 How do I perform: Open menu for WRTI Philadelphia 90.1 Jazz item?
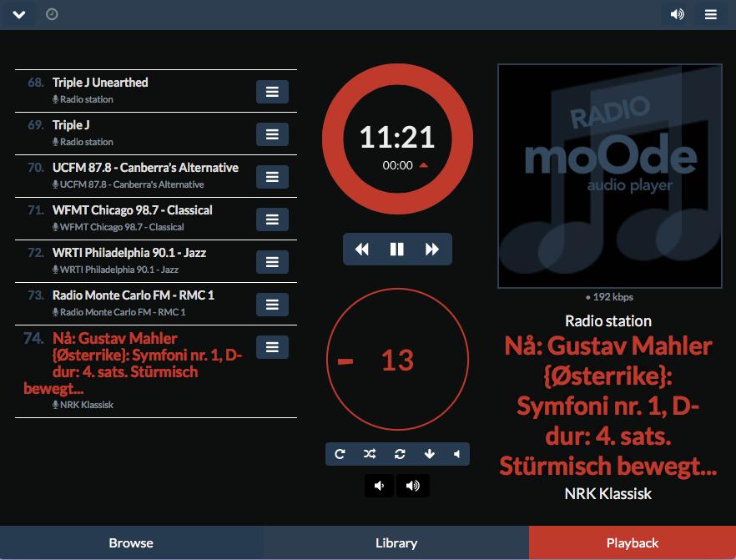point(272,262)
